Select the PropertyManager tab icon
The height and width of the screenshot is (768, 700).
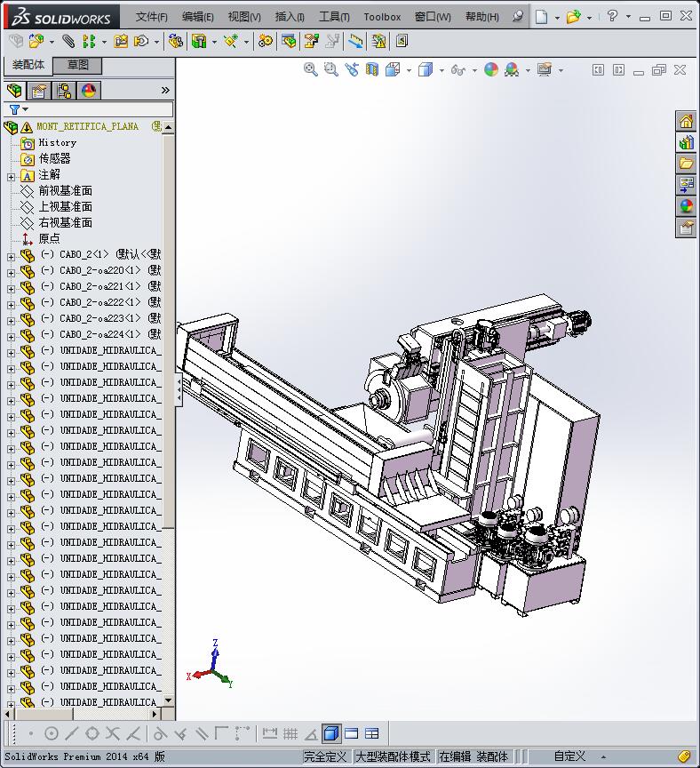click(x=39, y=90)
